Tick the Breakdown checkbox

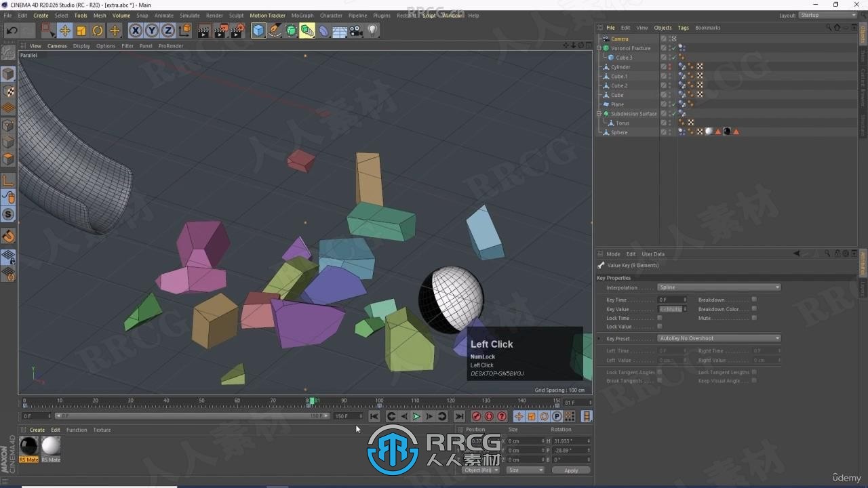[754, 300]
